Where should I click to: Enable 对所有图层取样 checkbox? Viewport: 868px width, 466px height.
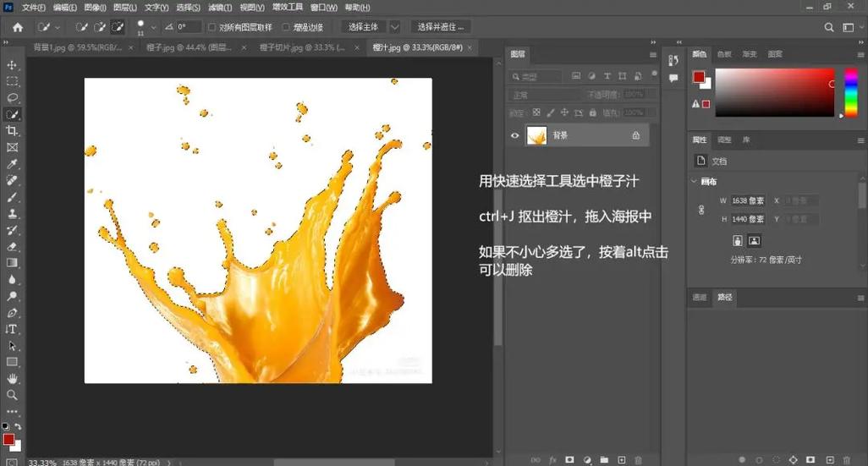click(212, 27)
